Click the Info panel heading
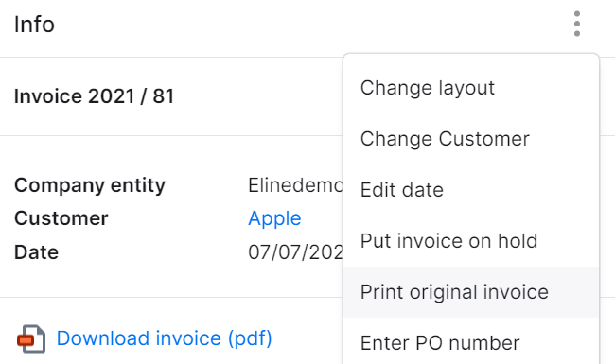Viewport: 615px width, 364px height. pos(34,25)
